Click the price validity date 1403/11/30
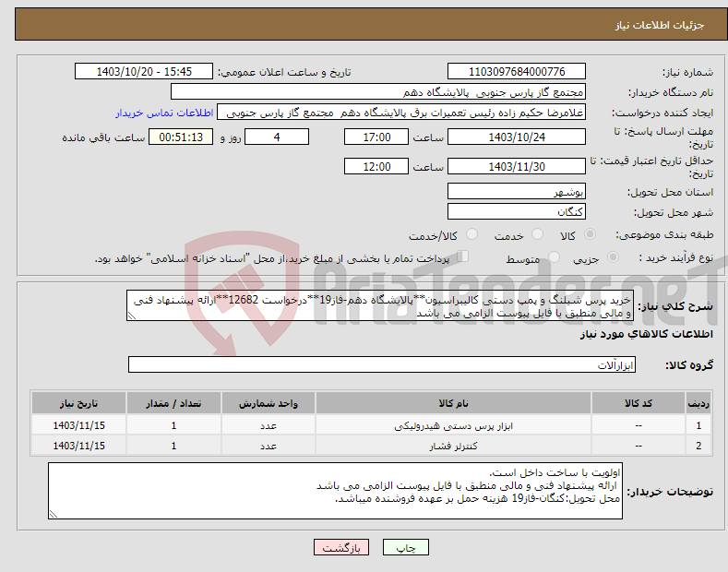Image resolution: width=728 pixels, height=572 pixels. [x=517, y=166]
